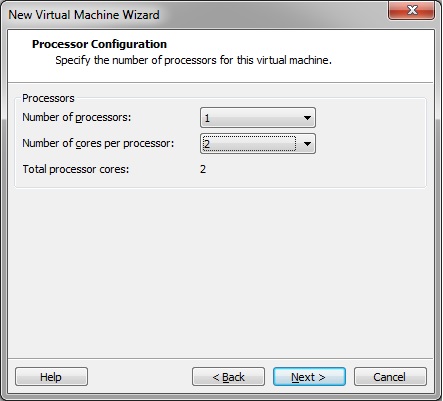Click the Number of cores per processor label
Image resolution: width=443 pixels, height=401 pixels.
coord(98,143)
